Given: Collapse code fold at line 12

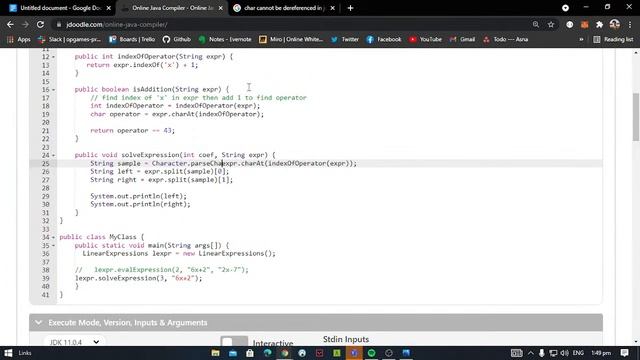Looking at the screenshot, I should point(53,57).
